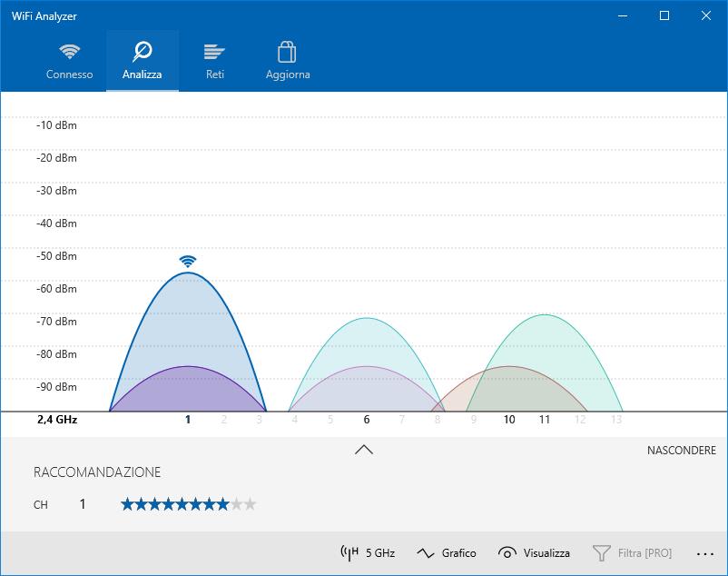Image resolution: width=728 pixels, height=576 pixels.
Task: Click the -70 dBm axis label
Action: coord(56,322)
